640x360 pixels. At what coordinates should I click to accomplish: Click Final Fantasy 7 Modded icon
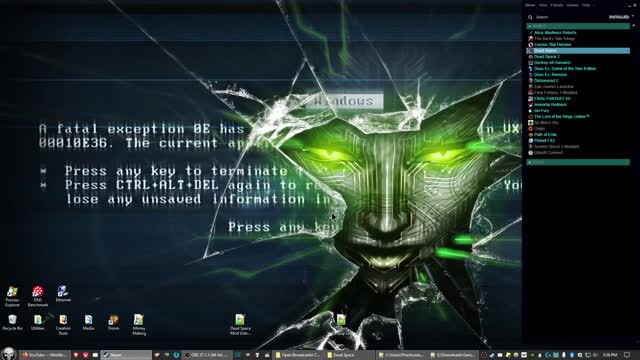(x=531, y=92)
